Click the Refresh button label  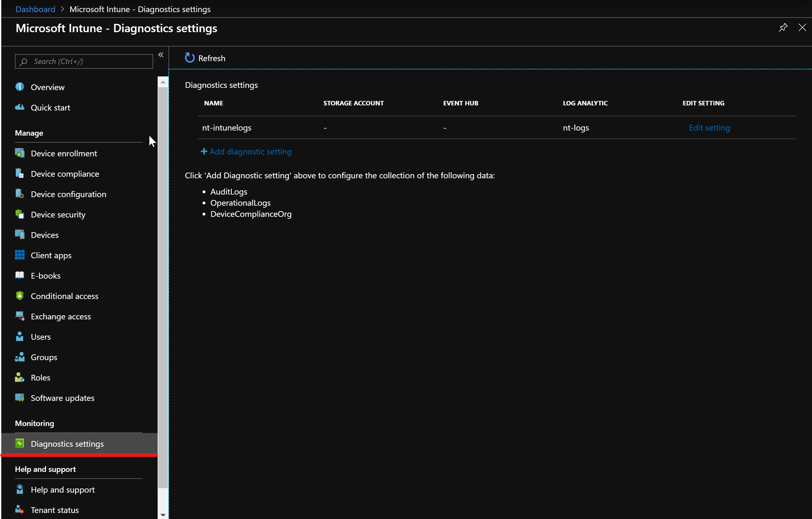(212, 58)
